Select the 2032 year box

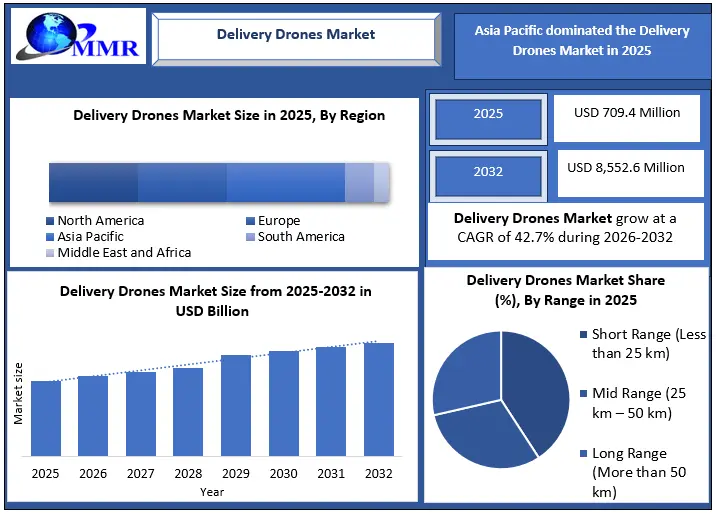coord(488,172)
